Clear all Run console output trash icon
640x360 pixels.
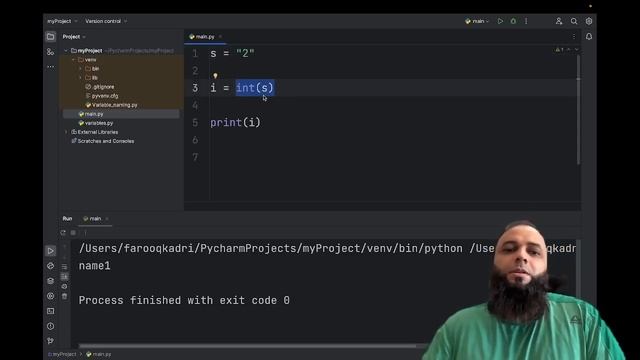point(64,296)
